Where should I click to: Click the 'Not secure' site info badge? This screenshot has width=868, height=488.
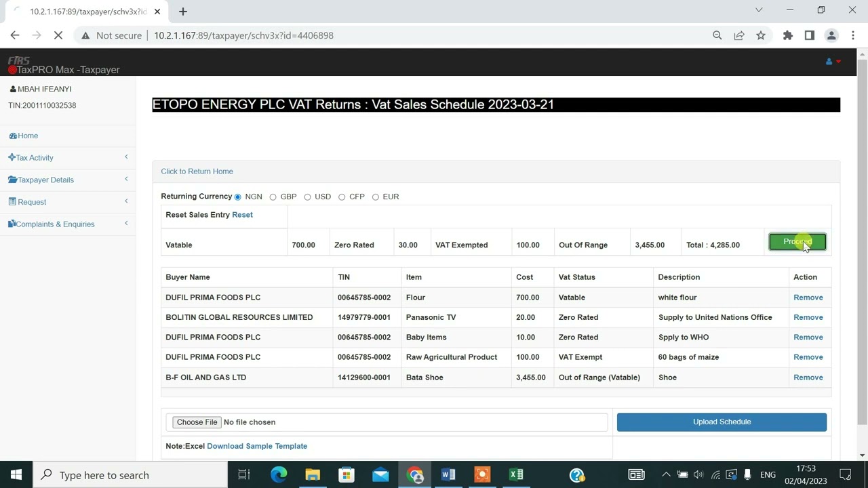click(x=111, y=35)
